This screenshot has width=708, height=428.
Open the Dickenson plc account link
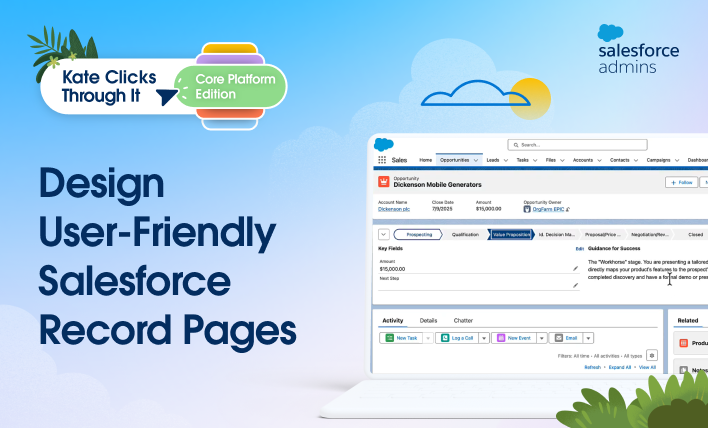pyautogui.click(x=394, y=209)
